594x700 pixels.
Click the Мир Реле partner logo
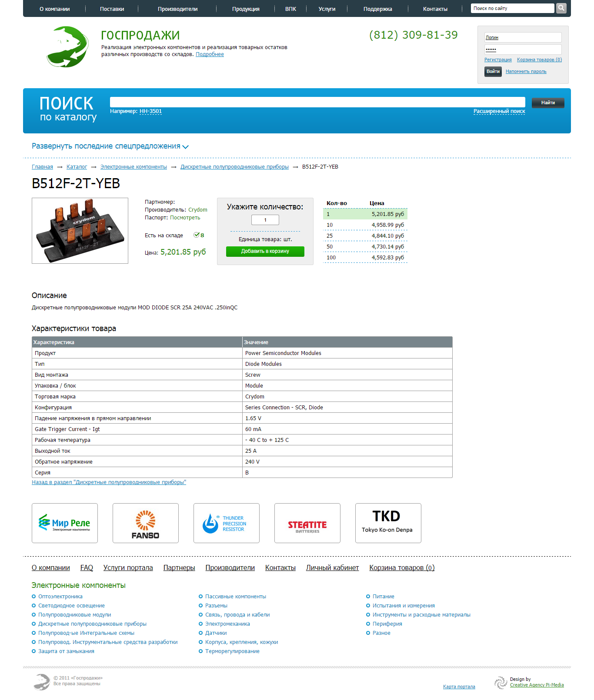[65, 523]
